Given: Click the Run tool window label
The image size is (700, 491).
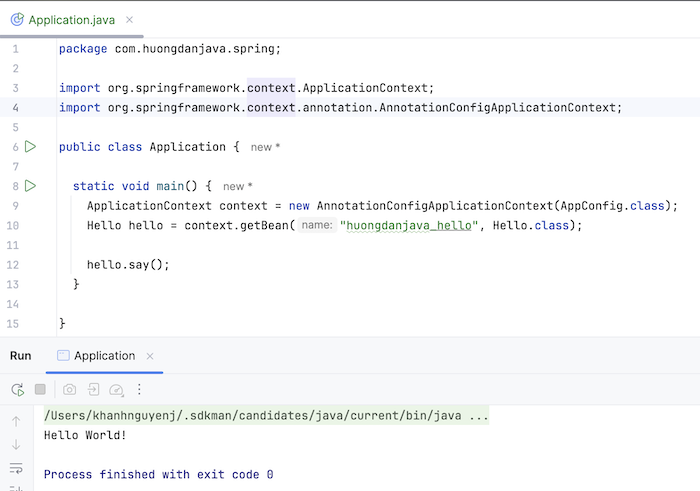Looking at the screenshot, I should 21,356.
